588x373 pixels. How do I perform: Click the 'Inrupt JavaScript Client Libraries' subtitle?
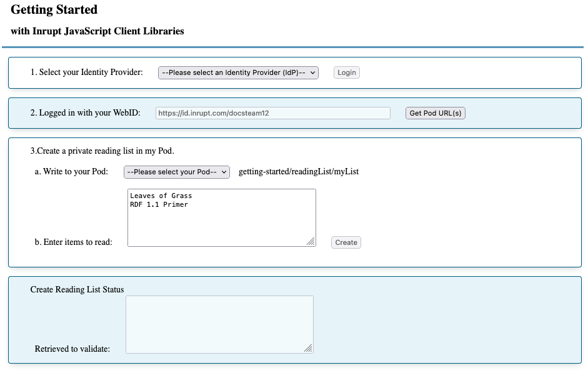click(97, 31)
